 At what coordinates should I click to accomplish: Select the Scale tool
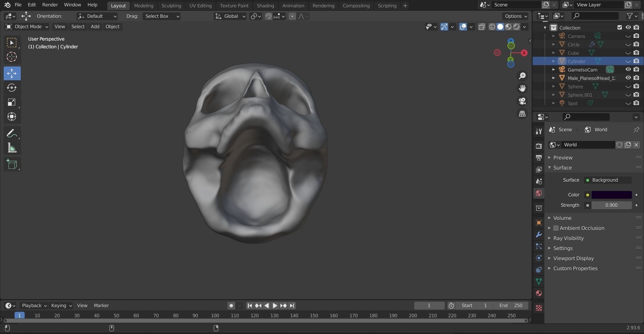[12, 102]
